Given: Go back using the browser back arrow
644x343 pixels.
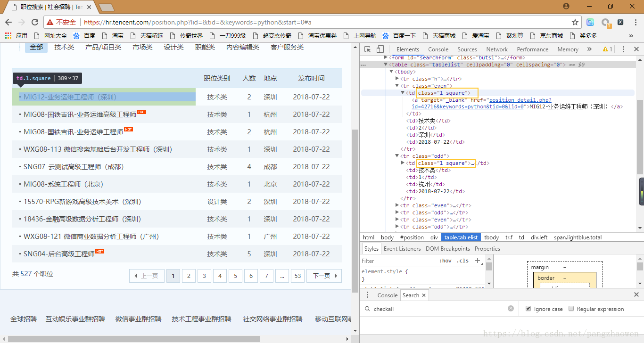Looking at the screenshot, I should pos(8,22).
